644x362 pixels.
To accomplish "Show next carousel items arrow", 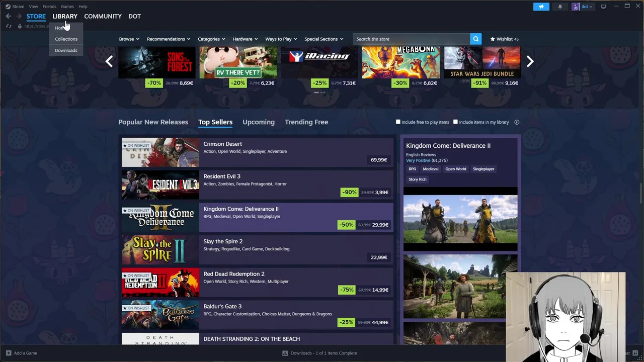I will click(530, 61).
